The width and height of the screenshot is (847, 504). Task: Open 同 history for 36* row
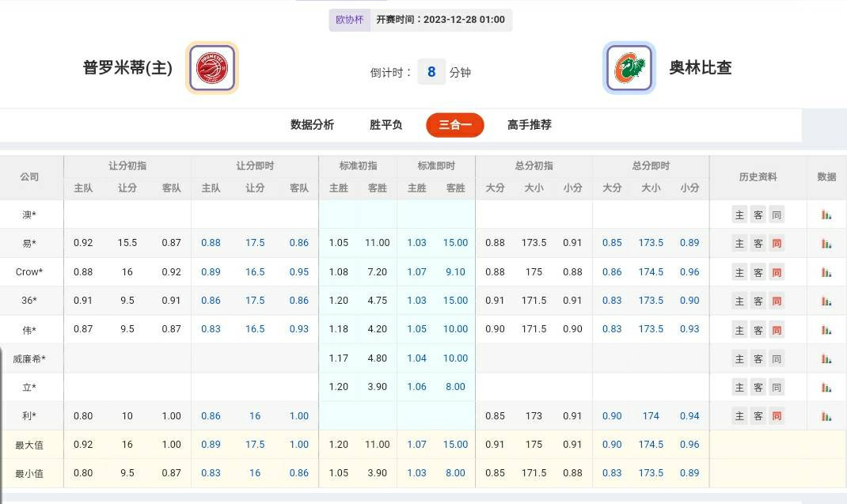[x=777, y=301]
